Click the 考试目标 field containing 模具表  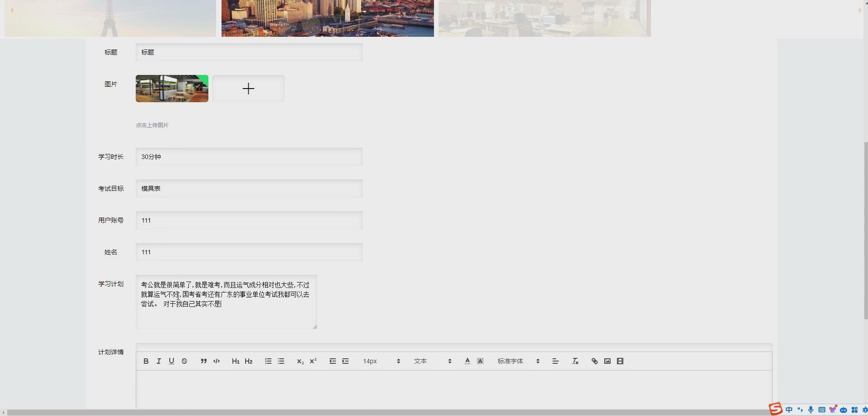click(249, 188)
